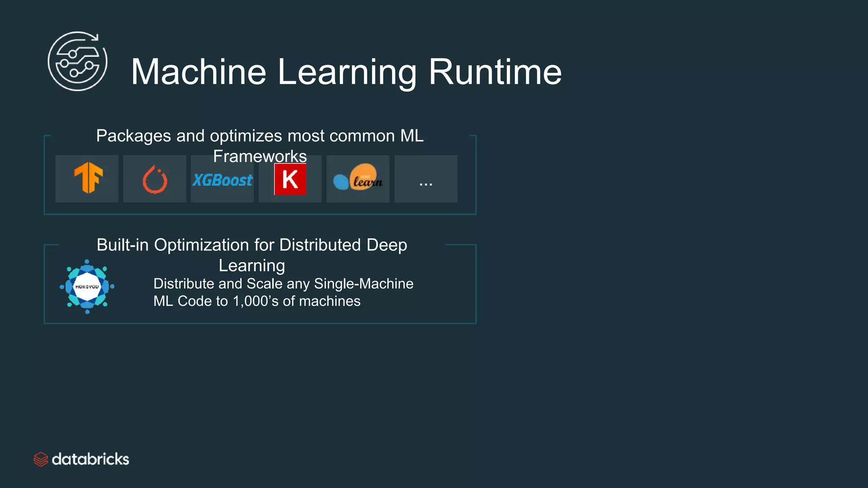Select the Horovod circular logo

87,287
